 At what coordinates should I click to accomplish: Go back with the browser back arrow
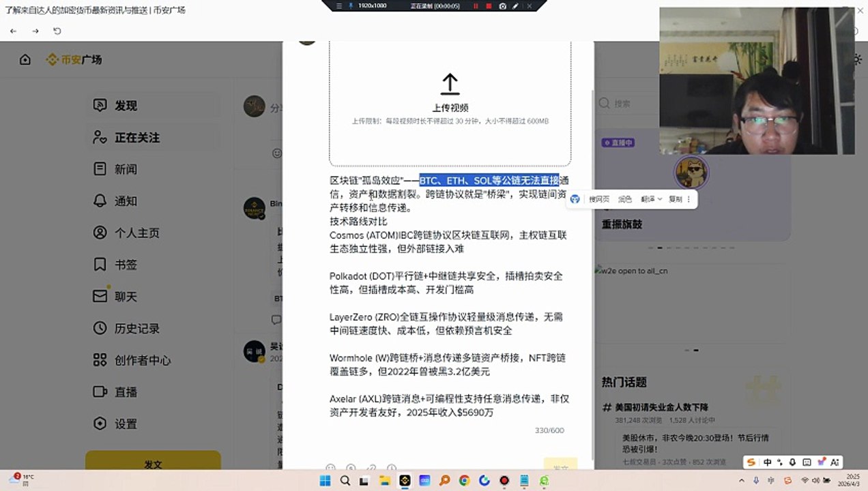(x=14, y=31)
